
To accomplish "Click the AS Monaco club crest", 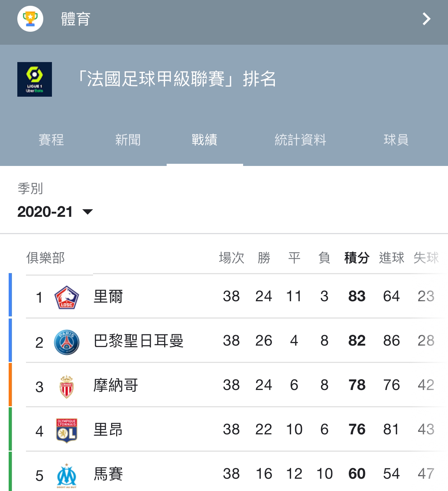I will coord(67,386).
